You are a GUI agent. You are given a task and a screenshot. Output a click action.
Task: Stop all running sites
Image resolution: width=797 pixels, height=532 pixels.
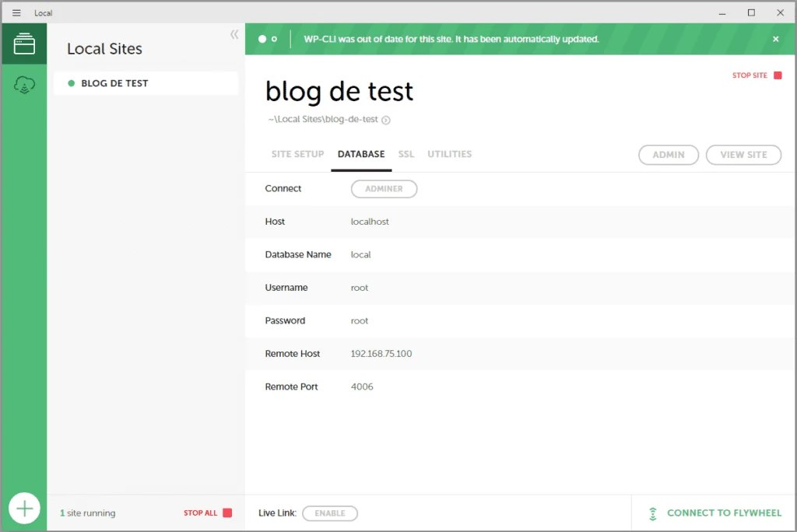208,513
